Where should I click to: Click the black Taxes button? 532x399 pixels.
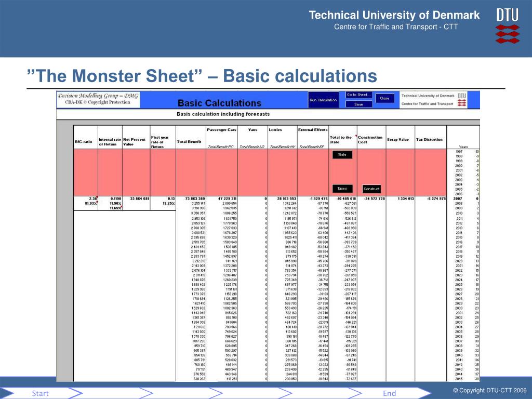pos(342,189)
